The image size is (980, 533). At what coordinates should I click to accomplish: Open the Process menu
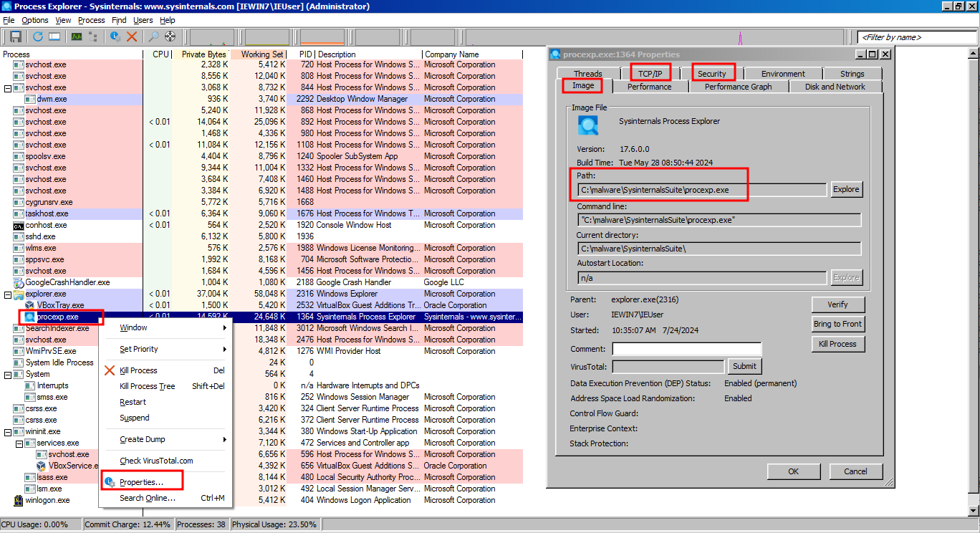click(x=91, y=20)
